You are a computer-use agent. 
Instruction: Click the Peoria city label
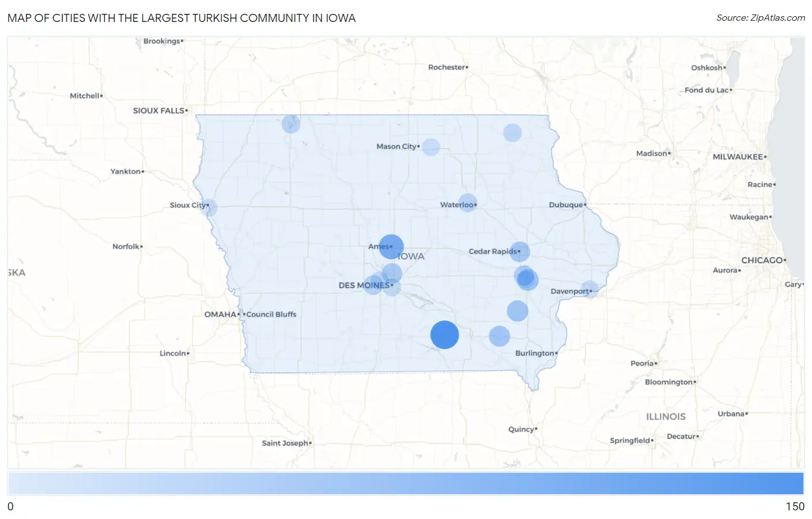tap(642, 363)
